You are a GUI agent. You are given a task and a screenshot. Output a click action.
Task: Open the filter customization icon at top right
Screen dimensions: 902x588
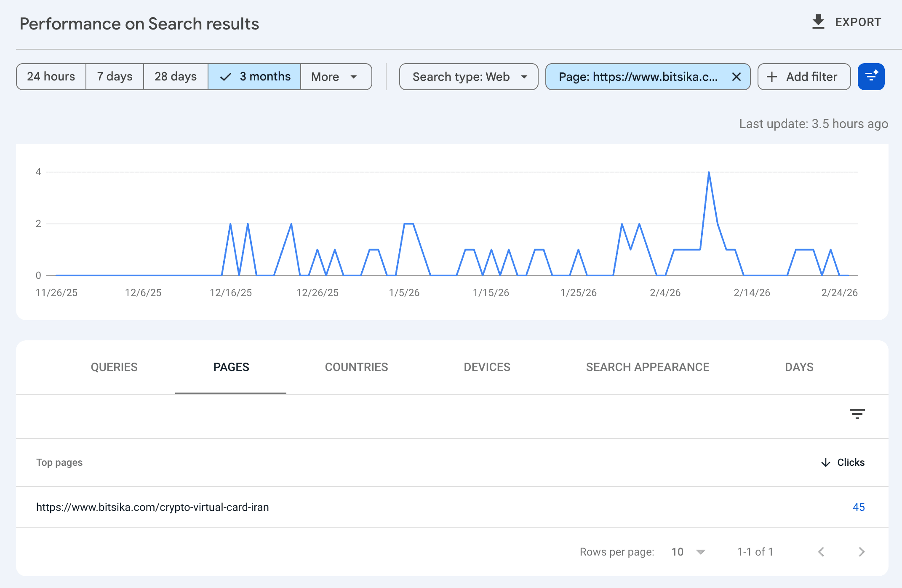871,77
